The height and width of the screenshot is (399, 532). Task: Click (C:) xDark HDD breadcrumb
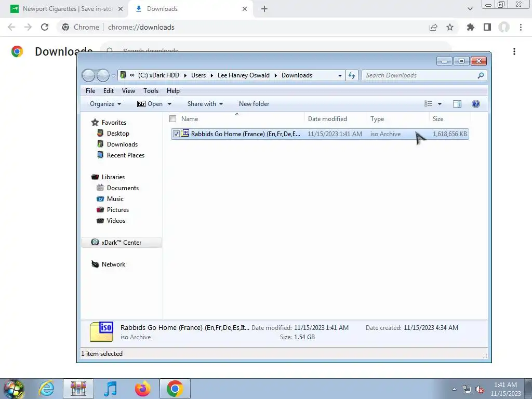point(158,75)
